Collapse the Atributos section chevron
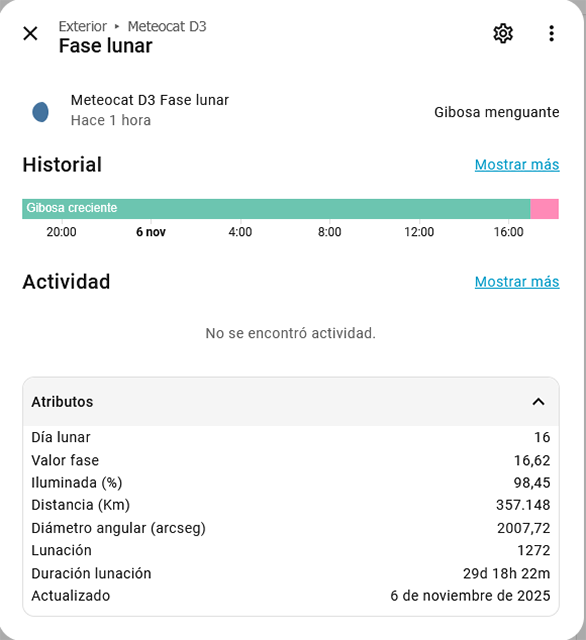The height and width of the screenshot is (640, 586). tap(538, 402)
